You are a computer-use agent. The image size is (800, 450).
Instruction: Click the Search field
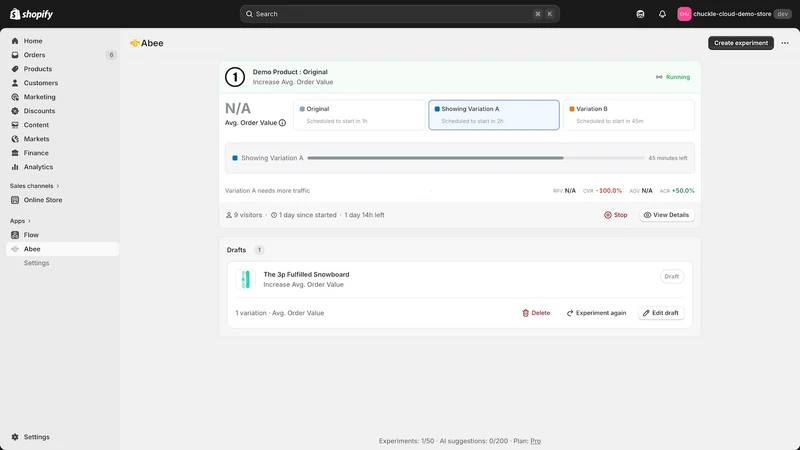399,14
